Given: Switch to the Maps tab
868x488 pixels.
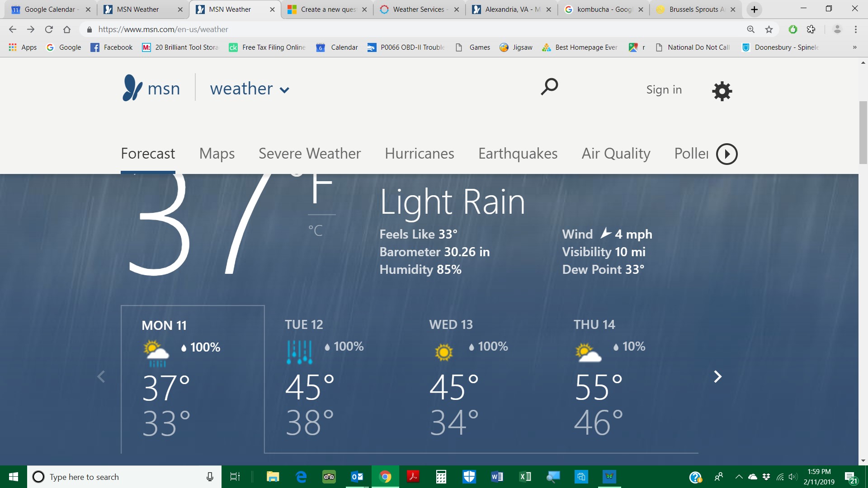Looking at the screenshot, I should click(217, 154).
